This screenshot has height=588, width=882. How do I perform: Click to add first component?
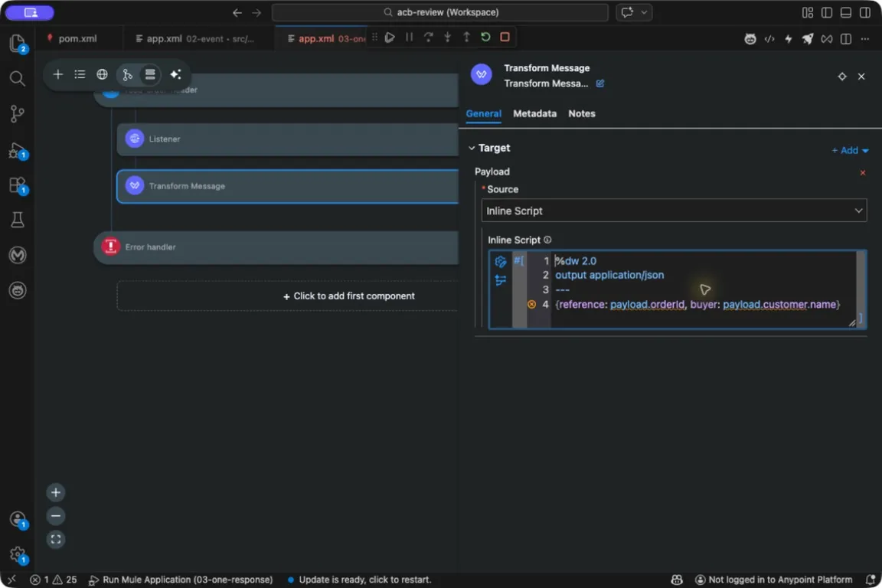pos(349,296)
